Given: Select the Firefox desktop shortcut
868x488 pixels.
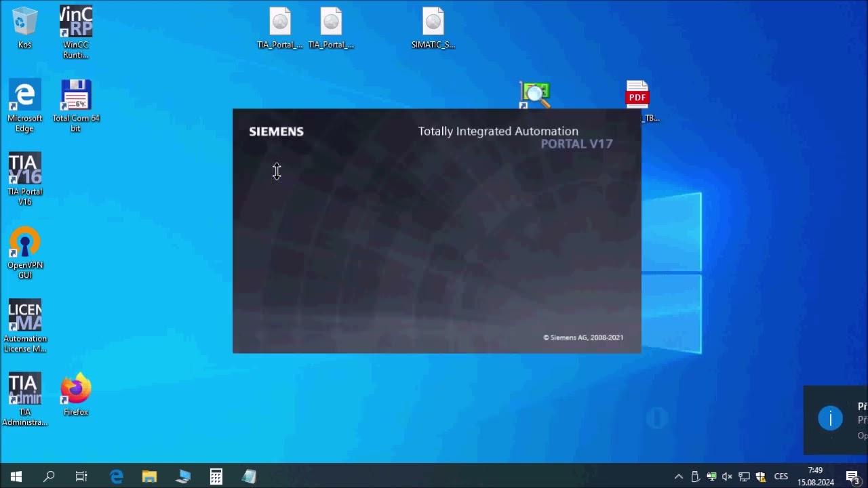Looking at the screenshot, I should point(76,394).
